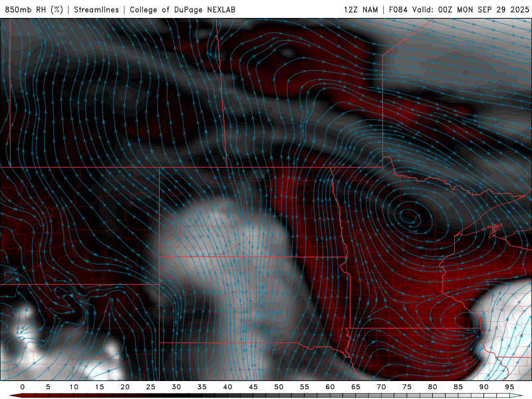
Task: Click the 70 value on the color scale
Action: [x=381, y=387]
